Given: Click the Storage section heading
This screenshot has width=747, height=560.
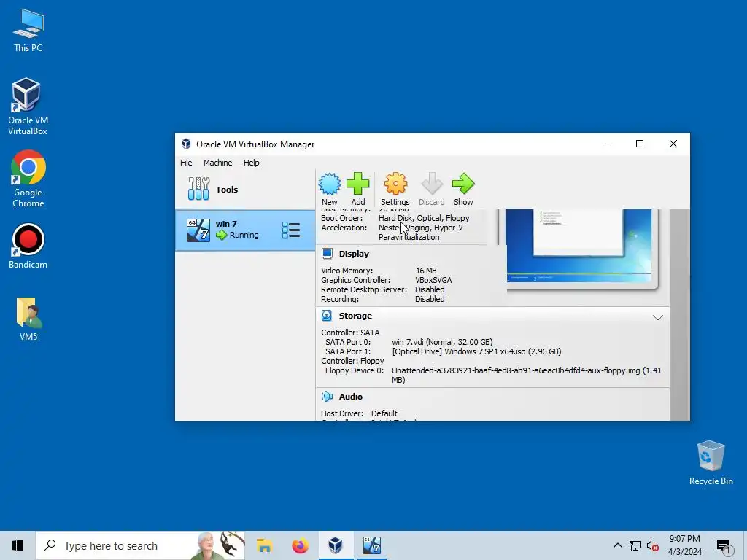Looking at the screenshot, I should coord(355,316).
